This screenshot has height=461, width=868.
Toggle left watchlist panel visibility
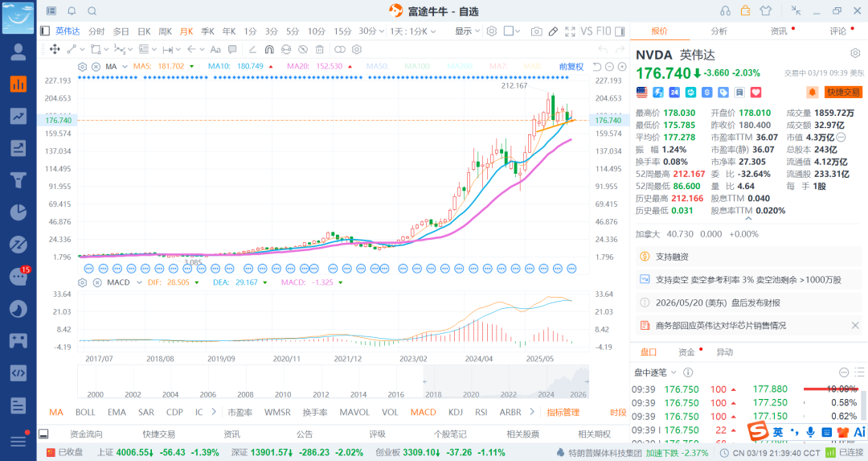click(45, 31)
